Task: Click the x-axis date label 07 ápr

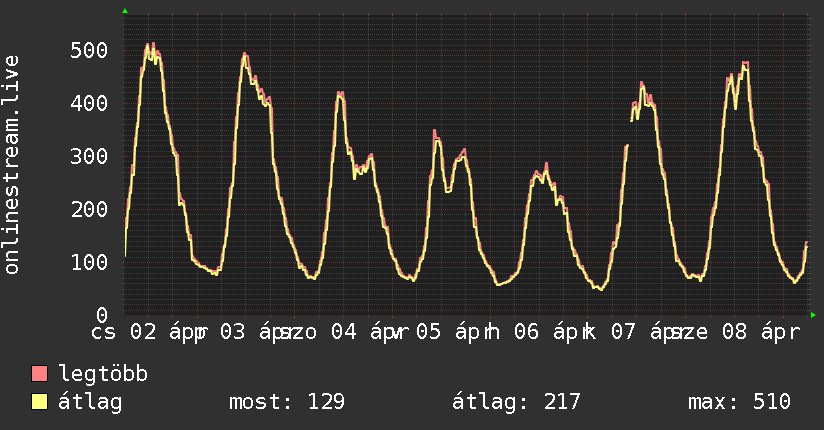Action: tap(650, 332)
